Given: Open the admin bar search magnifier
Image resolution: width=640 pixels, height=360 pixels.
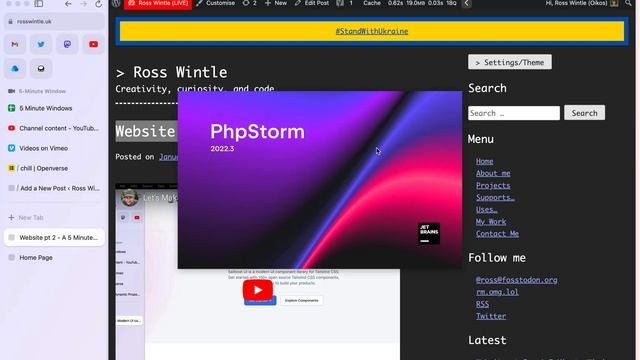Looking at the screenshot, I should click(x=628, y=3).
